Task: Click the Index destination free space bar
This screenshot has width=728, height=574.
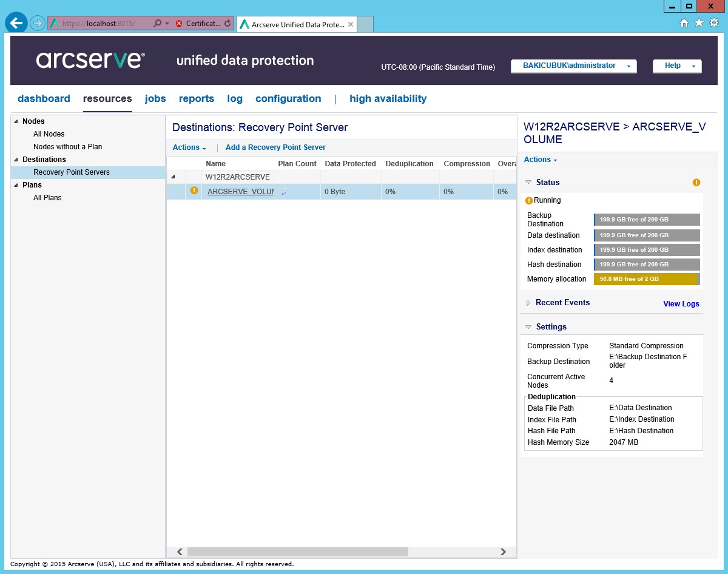Action: (647, 250)
